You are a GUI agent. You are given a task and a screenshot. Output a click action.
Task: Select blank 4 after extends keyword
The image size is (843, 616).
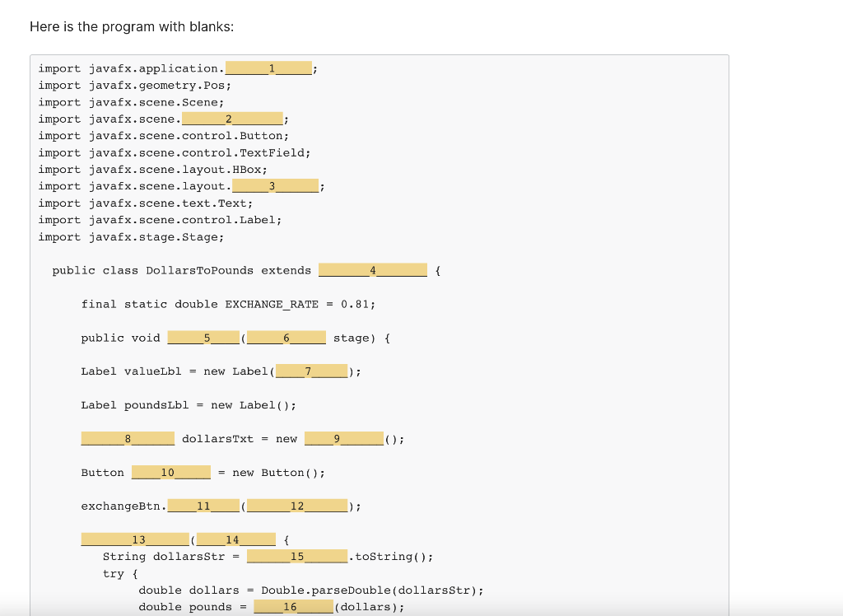point(372,270)
